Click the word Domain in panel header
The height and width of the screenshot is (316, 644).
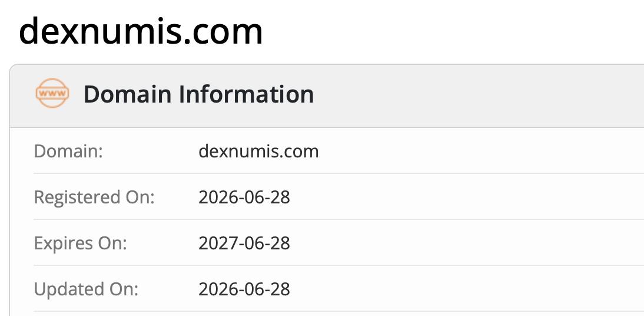(128, 94)
